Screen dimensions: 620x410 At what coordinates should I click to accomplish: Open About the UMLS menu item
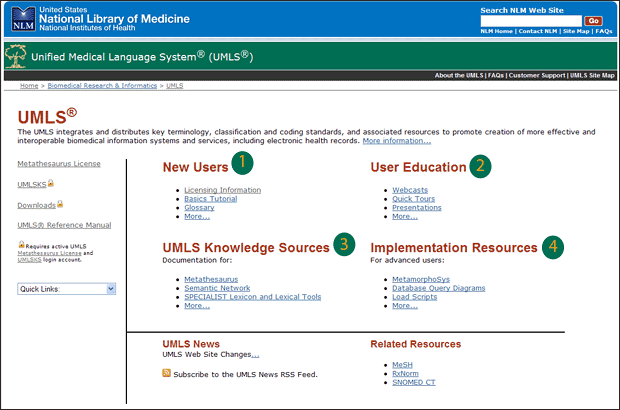(459, 76)
